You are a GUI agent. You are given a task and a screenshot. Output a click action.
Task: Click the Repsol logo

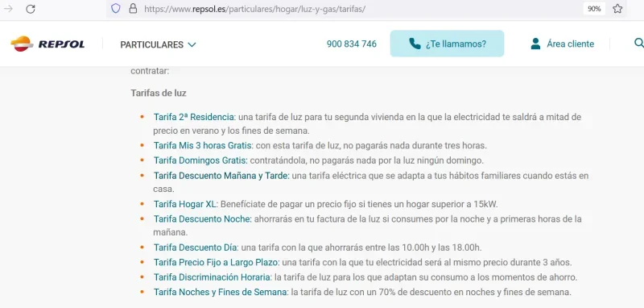click(47, 44)
